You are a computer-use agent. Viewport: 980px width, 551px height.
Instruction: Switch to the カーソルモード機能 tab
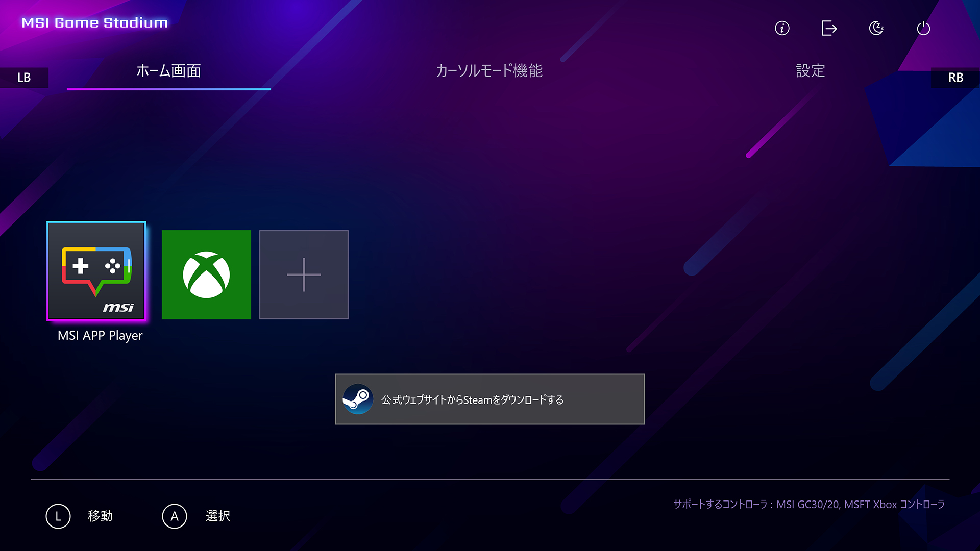pyautogui.click(x=489, y=71)
